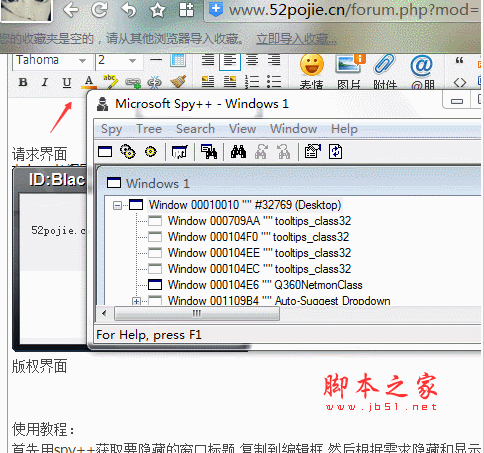Click the horizontal scrollbar thumb
This screenshot has width=484, height=453.
click(197, 313)
